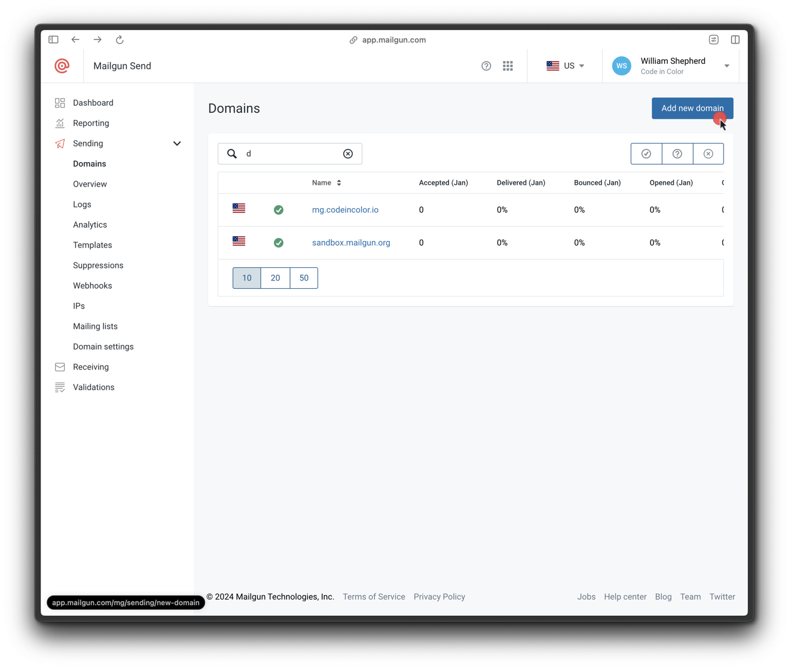The width and height of the screenshot is (794, 672).
Task: Clear the domain search text
Action: [348, 154]
